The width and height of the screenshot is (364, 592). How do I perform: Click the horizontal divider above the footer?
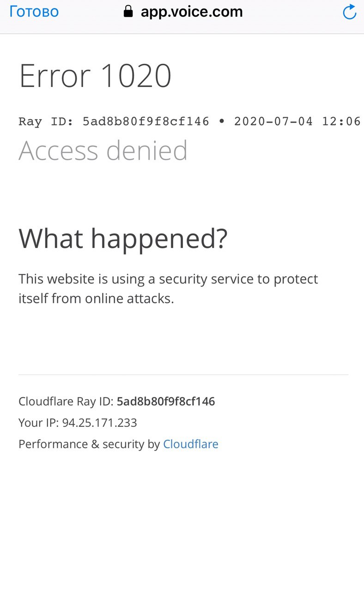click(x=183, y=375)
